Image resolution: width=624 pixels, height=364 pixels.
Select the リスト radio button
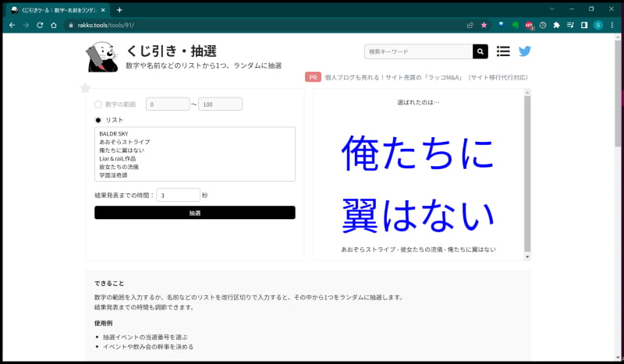coord(98,120)
